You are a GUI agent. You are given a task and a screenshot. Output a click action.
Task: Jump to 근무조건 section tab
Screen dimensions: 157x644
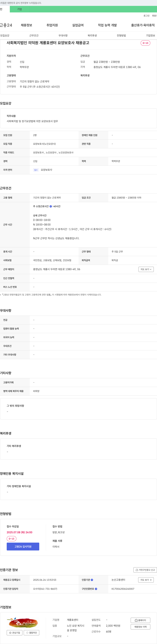tap(34, 35)
